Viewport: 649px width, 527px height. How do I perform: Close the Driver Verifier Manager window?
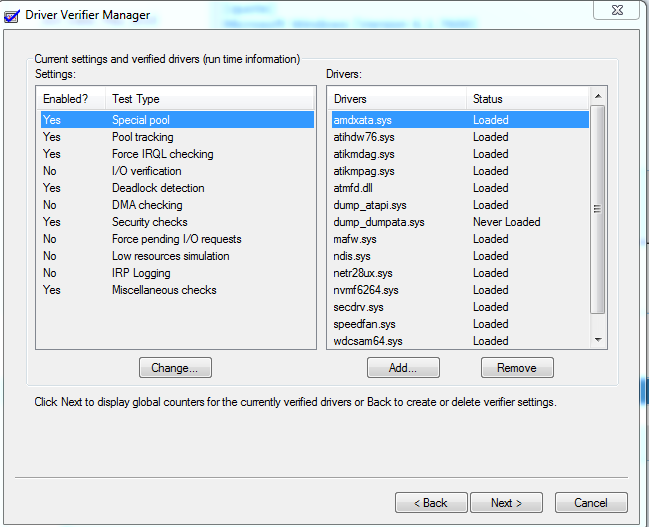[617, 10]
